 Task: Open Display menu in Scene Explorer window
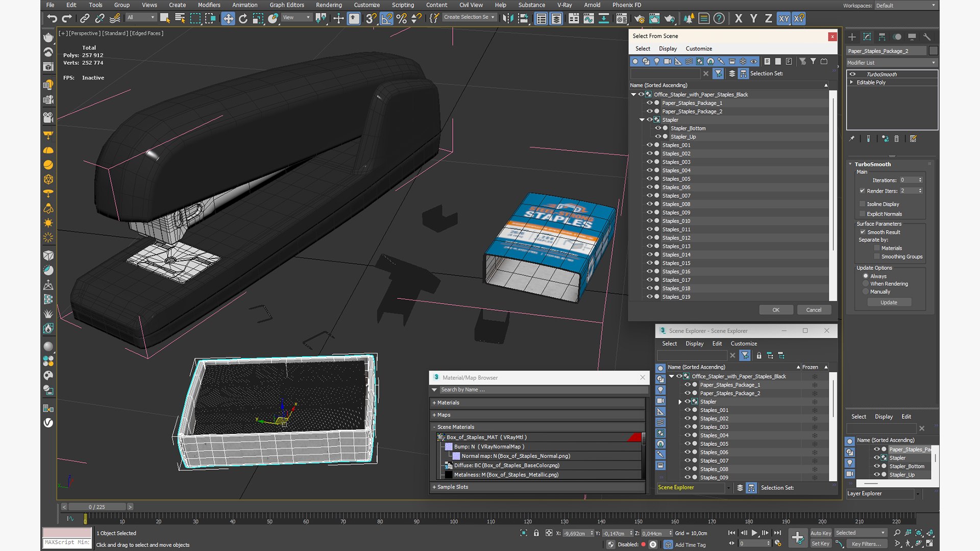[x=694, y=344]
